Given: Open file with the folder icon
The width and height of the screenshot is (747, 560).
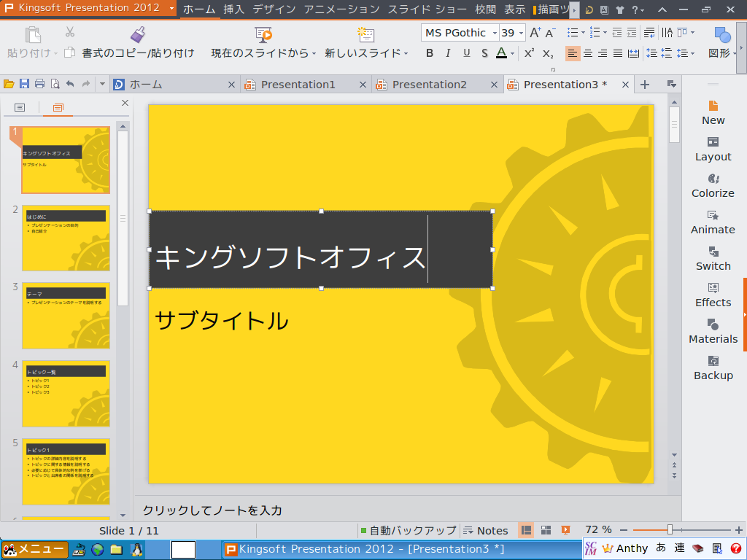Looking at the screenshot, I should coord(9,85).
